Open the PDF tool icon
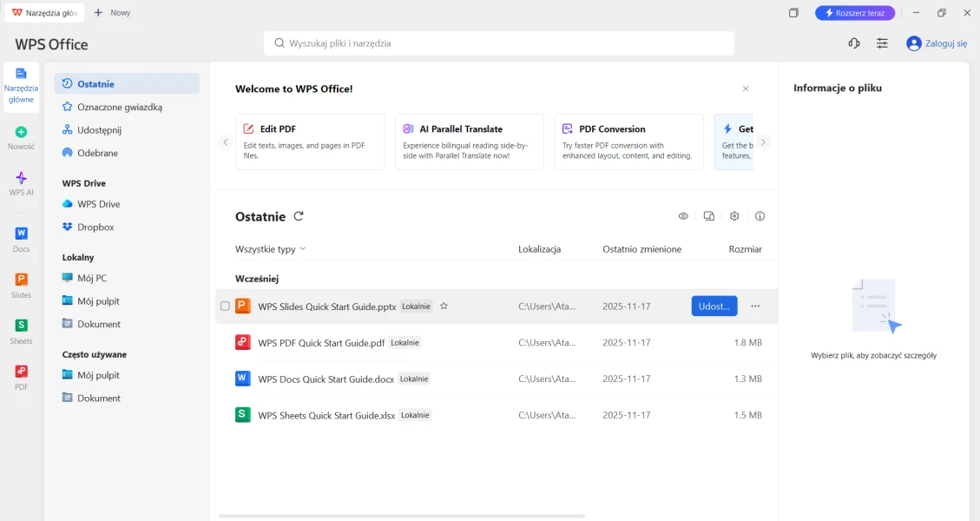This screenshot has height=521, width=980. (21, 377)
